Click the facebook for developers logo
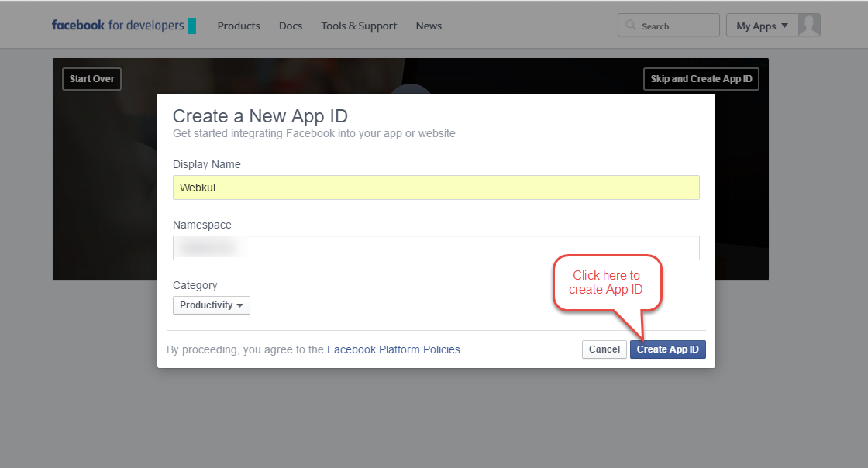The image size is (868, 468). 118,26
